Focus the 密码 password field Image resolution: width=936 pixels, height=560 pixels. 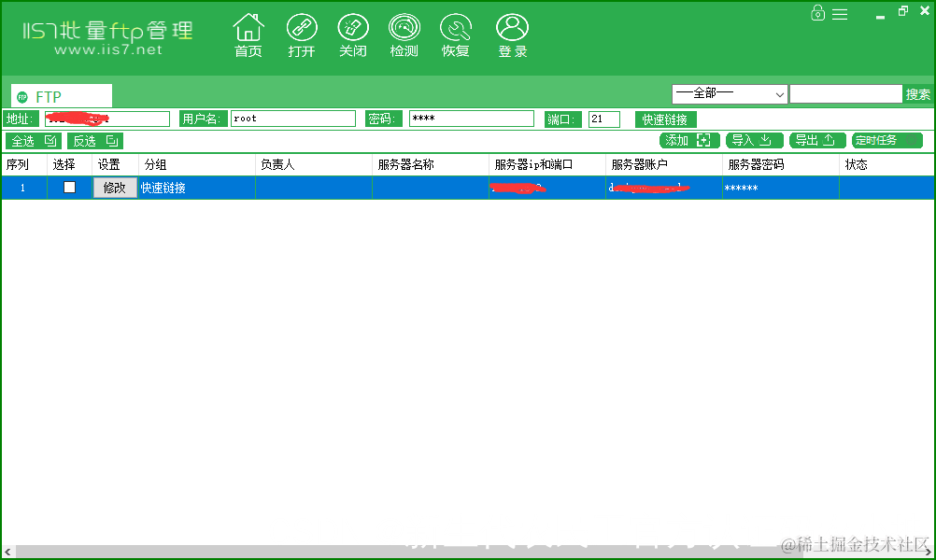click(472, 119)
